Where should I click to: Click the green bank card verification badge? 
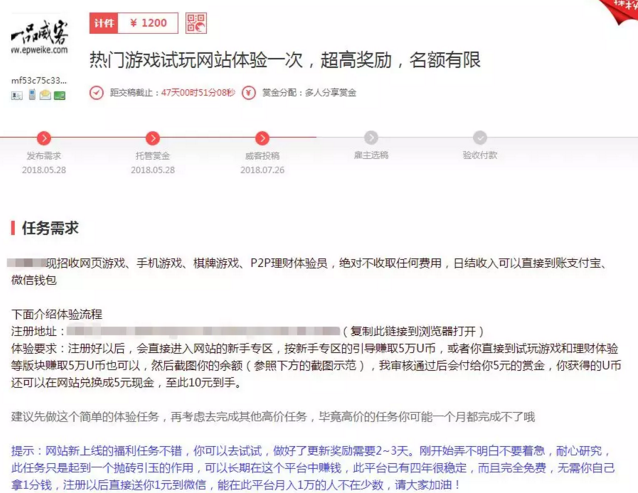[x=59, y=95]
